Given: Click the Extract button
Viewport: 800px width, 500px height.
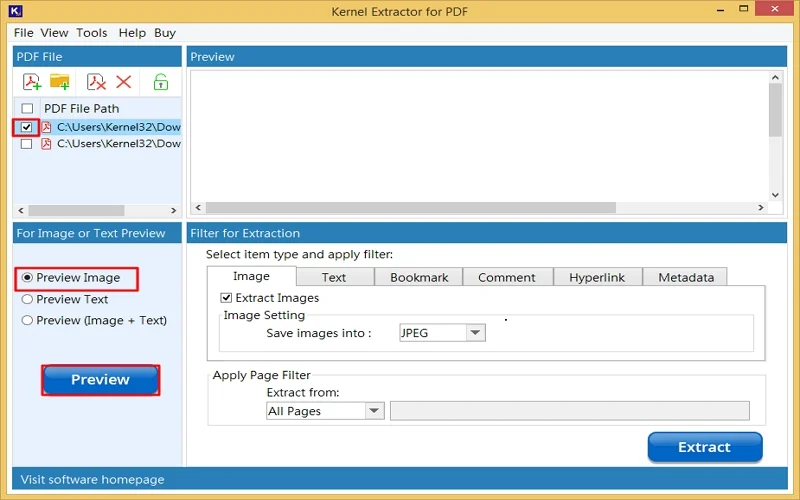Looking at the screenshot, I should click(x=705, y=447).
